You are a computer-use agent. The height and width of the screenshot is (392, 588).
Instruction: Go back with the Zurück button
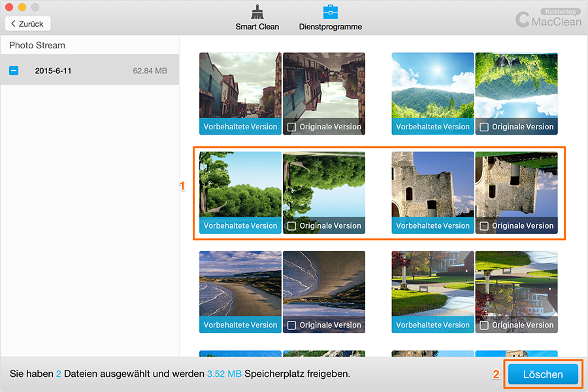(x=27, y=24)
